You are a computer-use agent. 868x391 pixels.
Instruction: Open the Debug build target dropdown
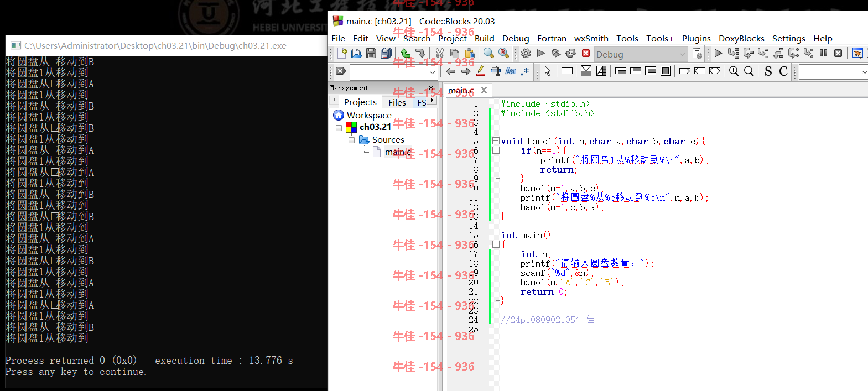(x=641, y=54)
